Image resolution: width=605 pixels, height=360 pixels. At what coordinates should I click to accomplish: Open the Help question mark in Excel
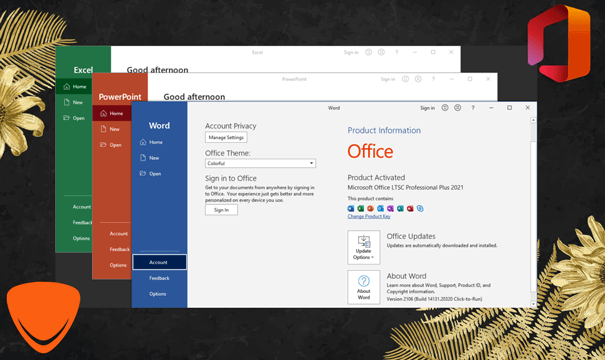[x=396, y=52]
